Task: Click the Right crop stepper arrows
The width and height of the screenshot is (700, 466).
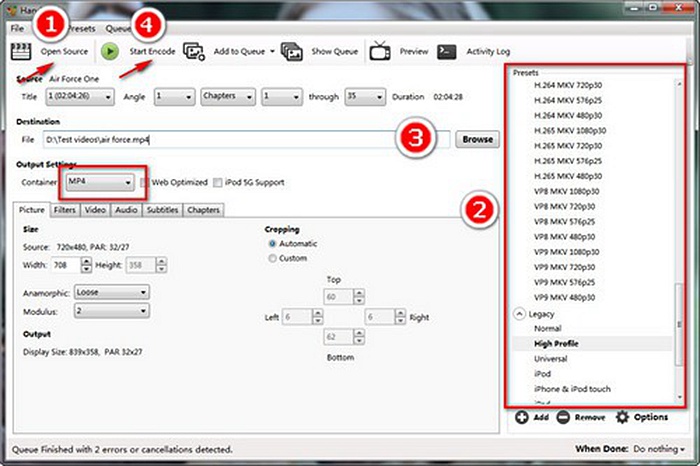Action: pyautogui.click(x=400, y=317)
